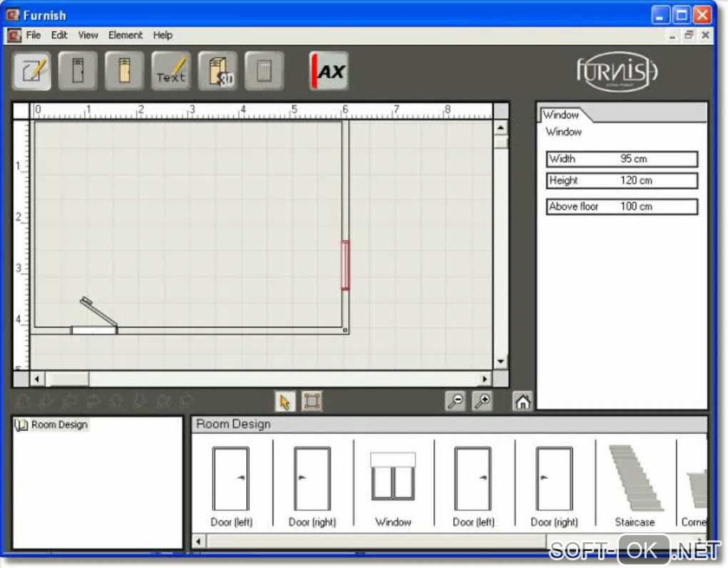The height and width of the screenshot is (568, 728).
Task: Click the Room Design gallery header
Action: pyautogui.click(x=450, y=424)
